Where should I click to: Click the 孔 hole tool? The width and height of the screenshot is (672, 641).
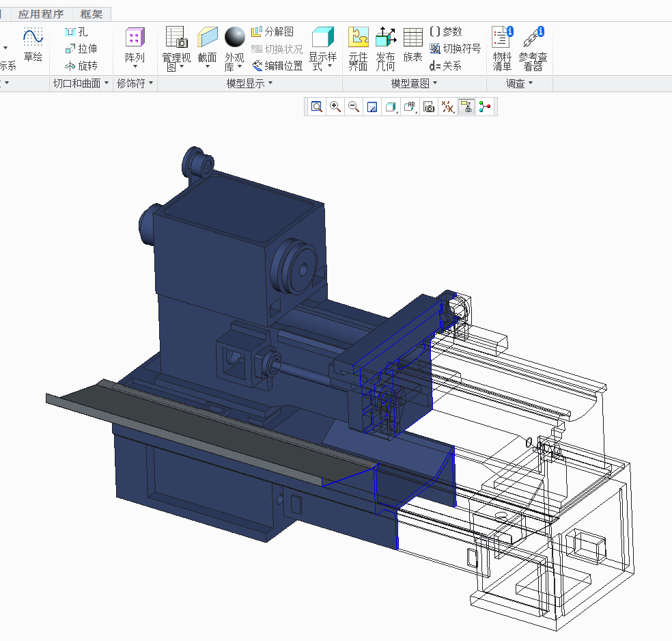click(76, 31)
